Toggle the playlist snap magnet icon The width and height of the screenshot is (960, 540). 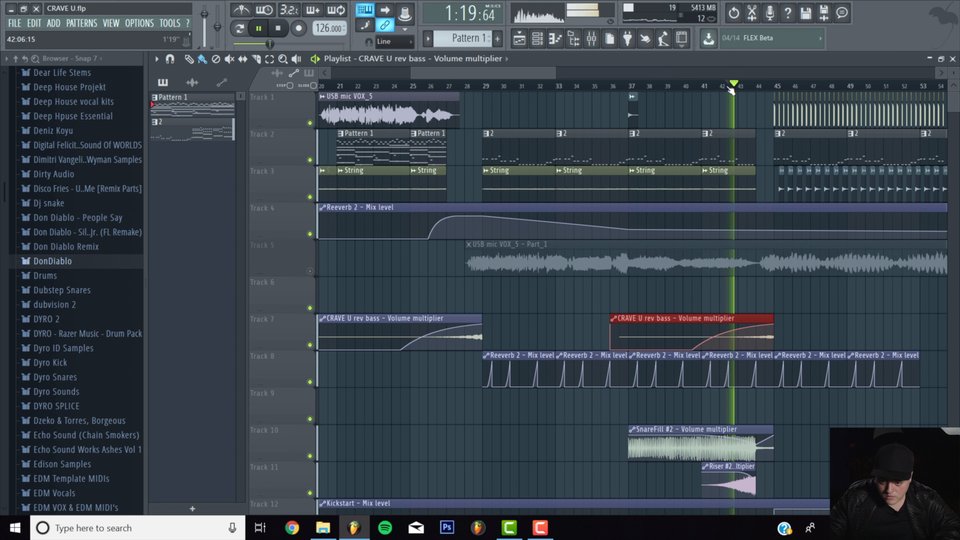click(170, 59)
